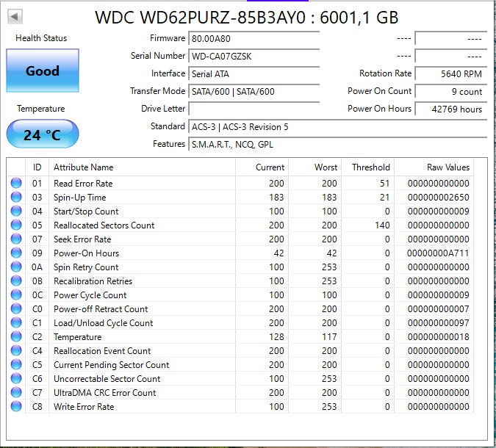
Task: Select the Uncorrectable Sector Count attribute name
Action: (x=107, y=379)
